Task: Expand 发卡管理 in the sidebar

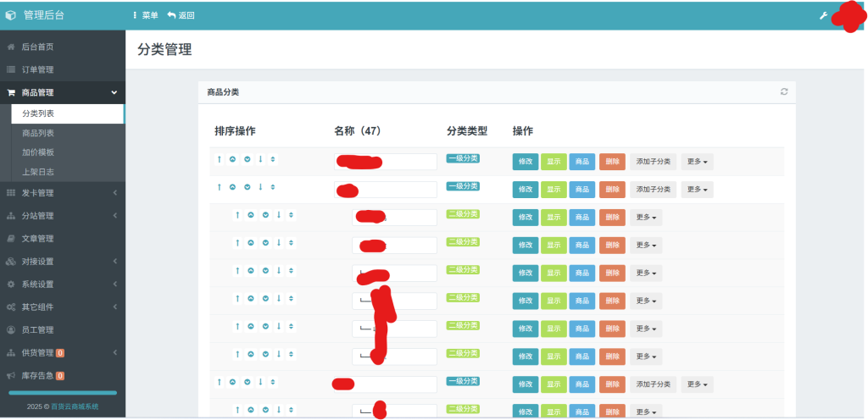Action: point(63,193)
